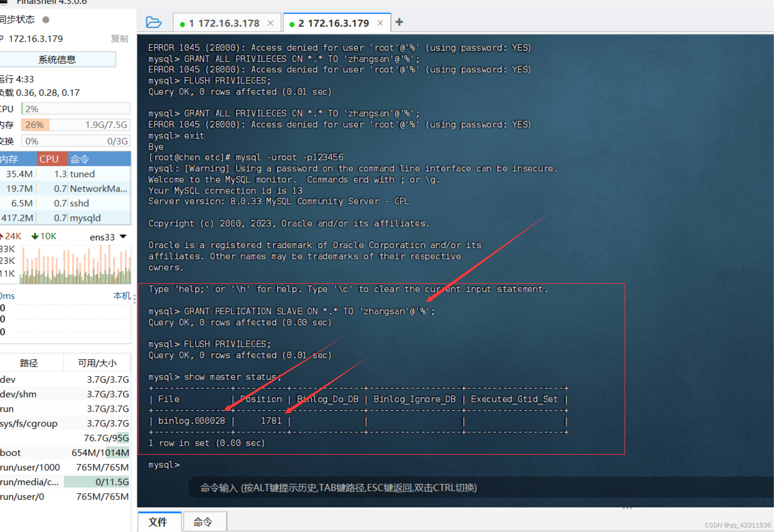Close the 172.16.3.179 tab
Viewport: 777px width, 532px height.
pyautogui.click(x=380, y=23)
